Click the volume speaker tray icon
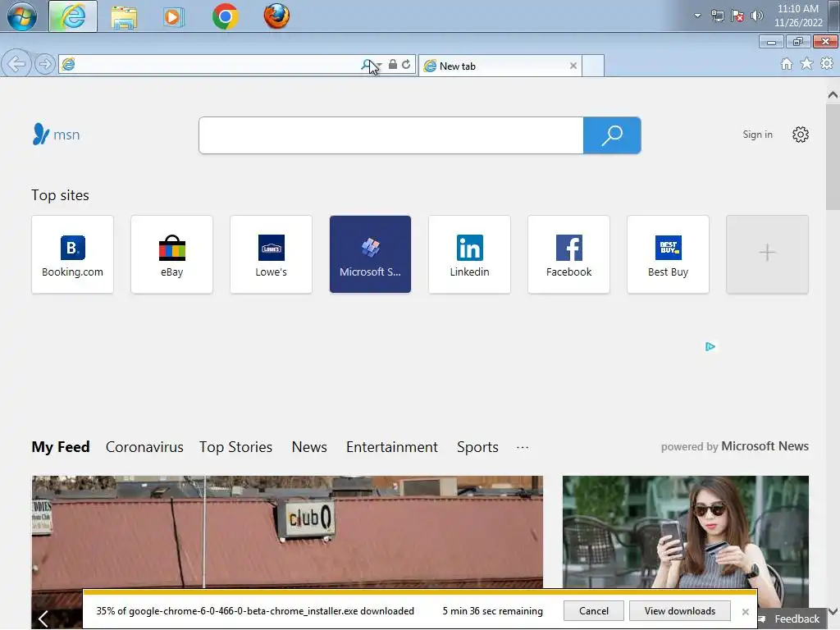 (757, 16)
